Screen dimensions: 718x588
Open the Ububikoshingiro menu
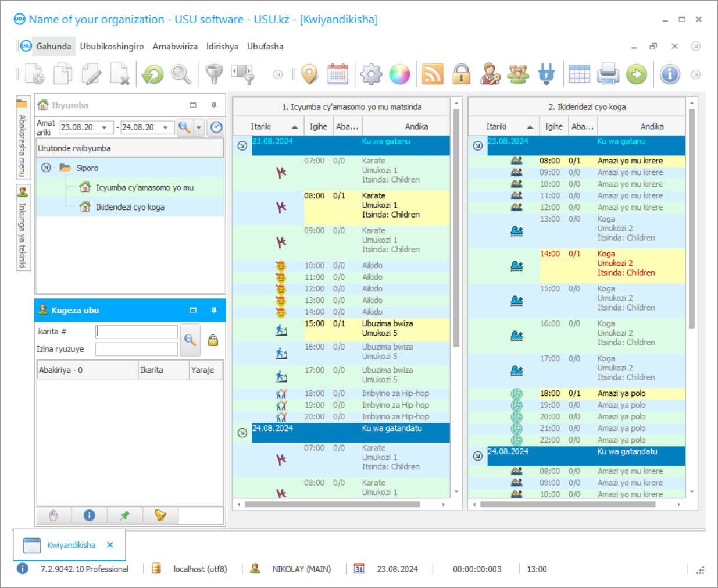(112, 47)
